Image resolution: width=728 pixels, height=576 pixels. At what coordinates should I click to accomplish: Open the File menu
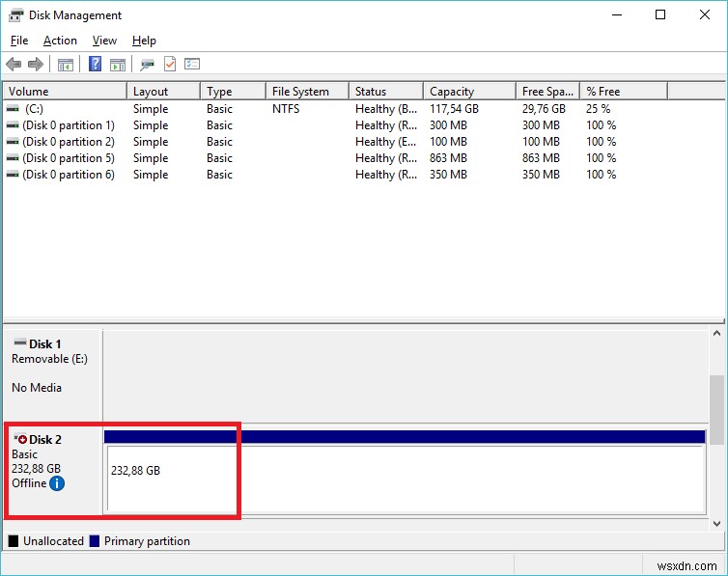point(19,41)
